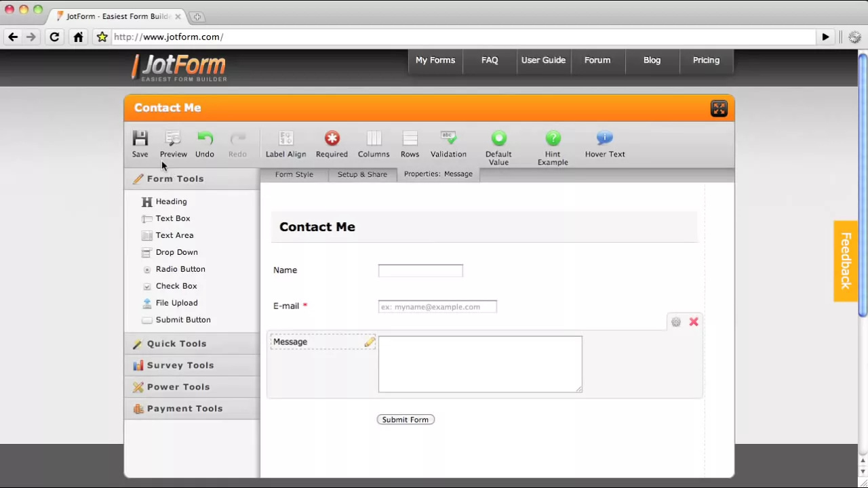Switch to the Form Style tab

(x=294, y=174)
